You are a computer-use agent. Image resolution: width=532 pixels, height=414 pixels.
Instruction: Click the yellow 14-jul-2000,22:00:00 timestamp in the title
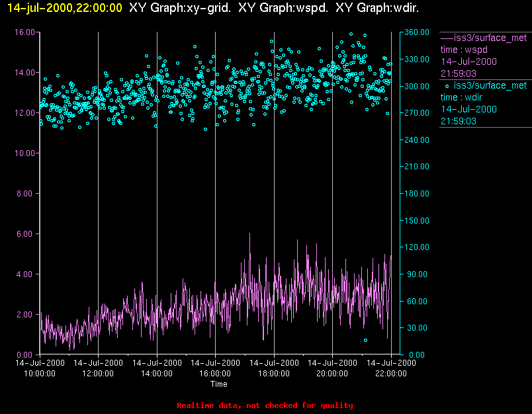pos(64,7)
